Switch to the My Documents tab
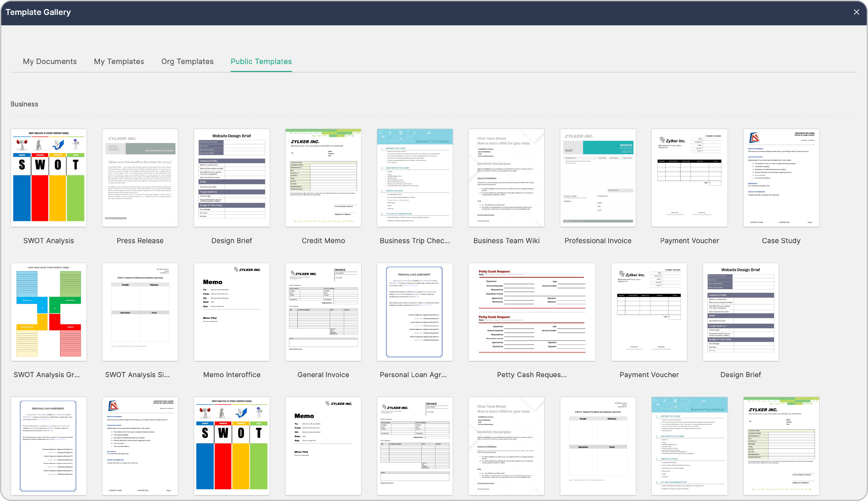This screenshot has width=868, height=501. point(50,61)
